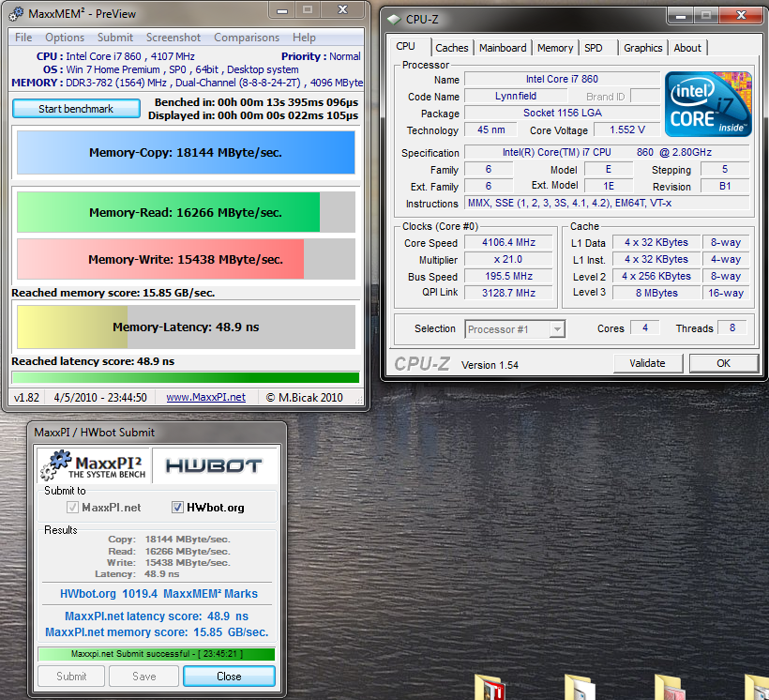Click the v1.82 status bar entry
The width and height of the screenshot is (769, 700).
(26, 397)
